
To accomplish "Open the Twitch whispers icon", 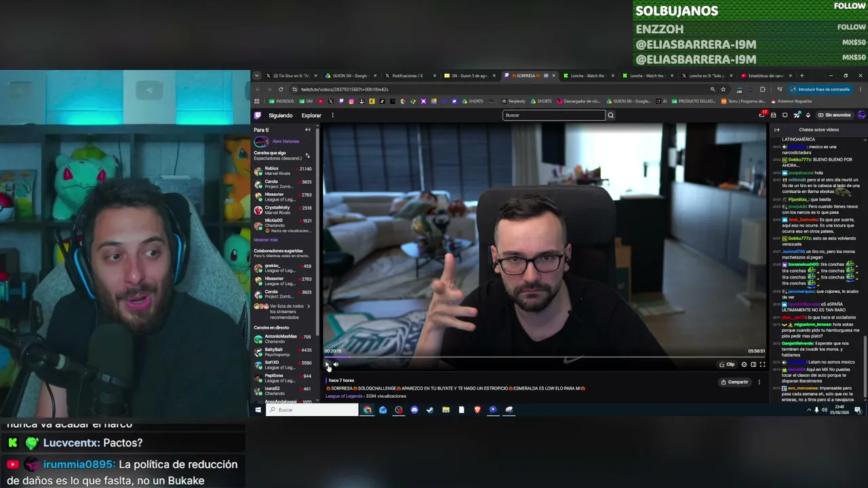I will coord(785,115).
